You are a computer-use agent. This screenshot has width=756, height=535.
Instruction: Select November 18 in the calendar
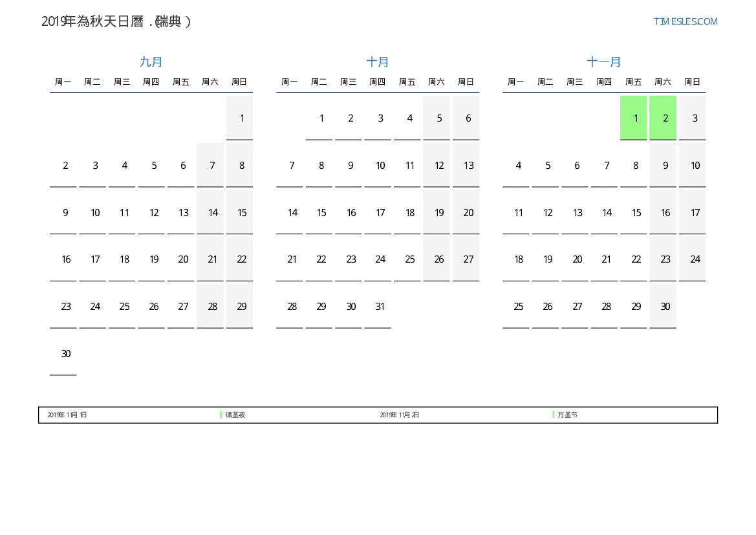[x=519, y=259]
